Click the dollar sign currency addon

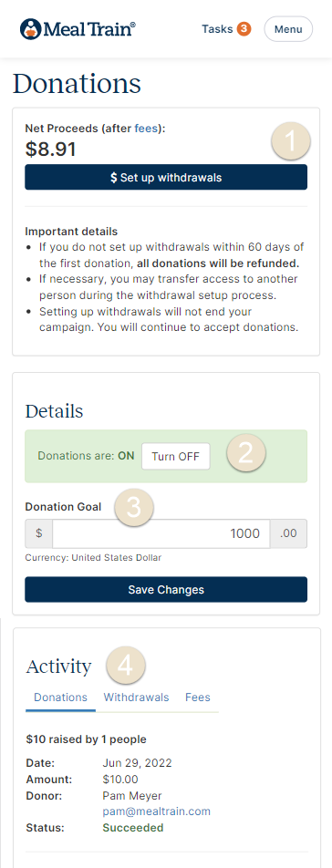(38, 533)
